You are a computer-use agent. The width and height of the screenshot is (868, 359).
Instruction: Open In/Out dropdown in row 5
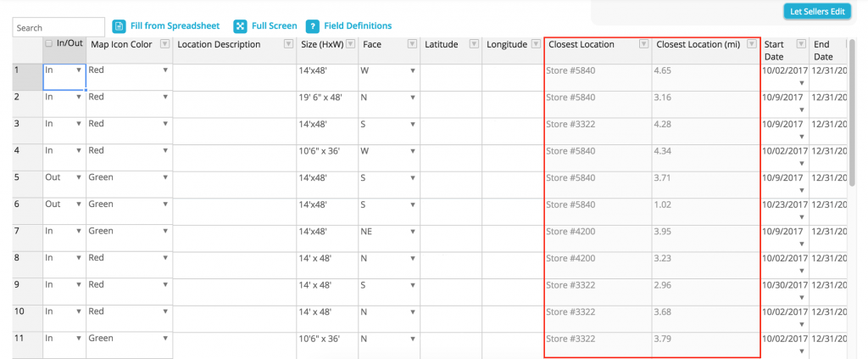[79, 177]
